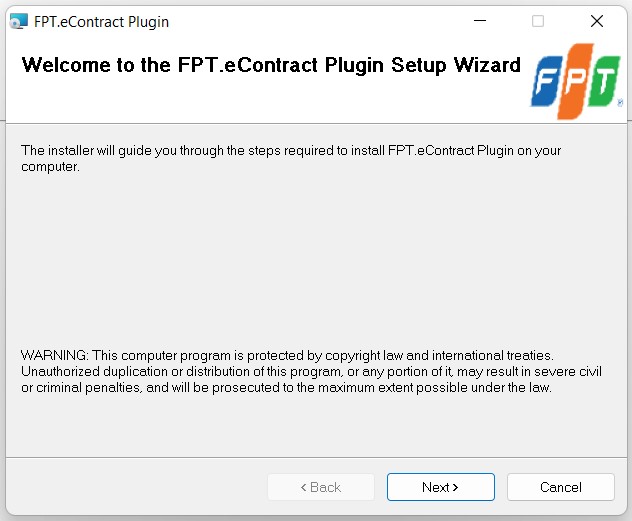Click the disabled Back button

pyautogui.click(x=321, y=487)
